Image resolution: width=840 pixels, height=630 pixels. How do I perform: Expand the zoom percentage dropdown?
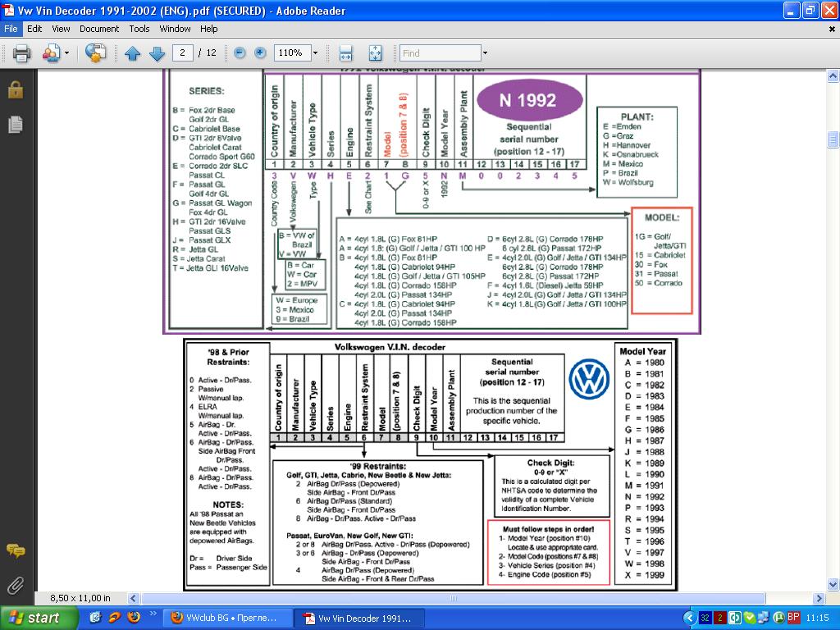coord(315,53)
